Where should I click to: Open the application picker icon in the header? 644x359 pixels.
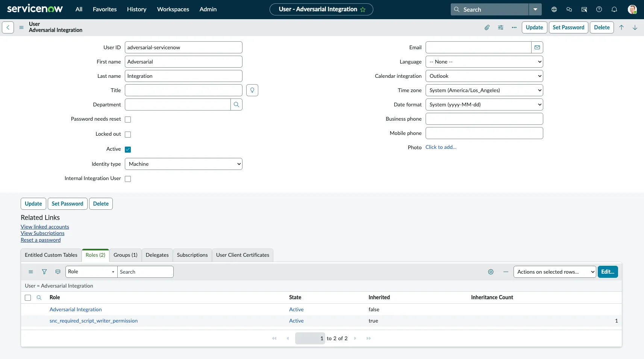click(584, 9)
